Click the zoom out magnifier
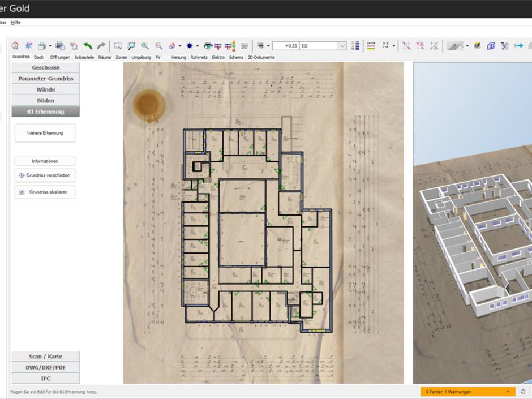 [x=158, y=46]
